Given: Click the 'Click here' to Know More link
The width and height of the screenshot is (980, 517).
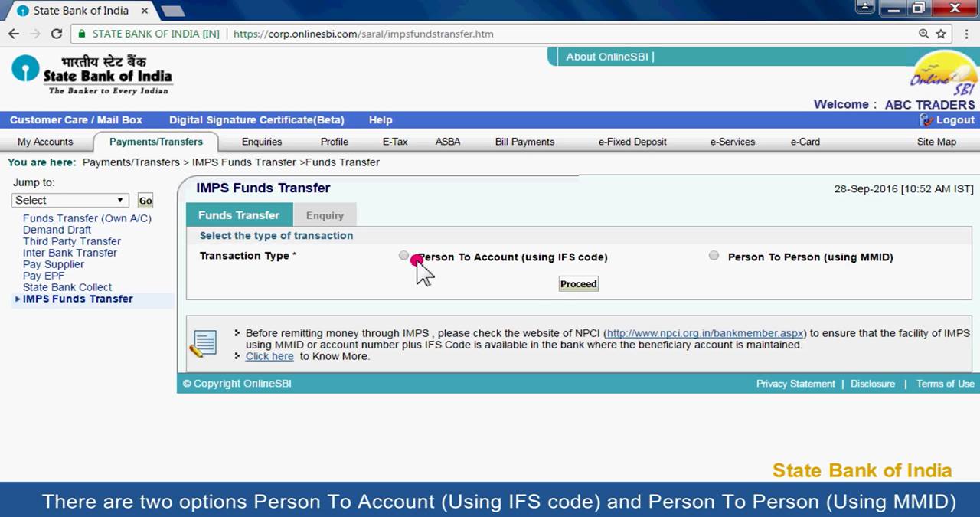Looking at the screenshot, I should [x=269, y=356].
